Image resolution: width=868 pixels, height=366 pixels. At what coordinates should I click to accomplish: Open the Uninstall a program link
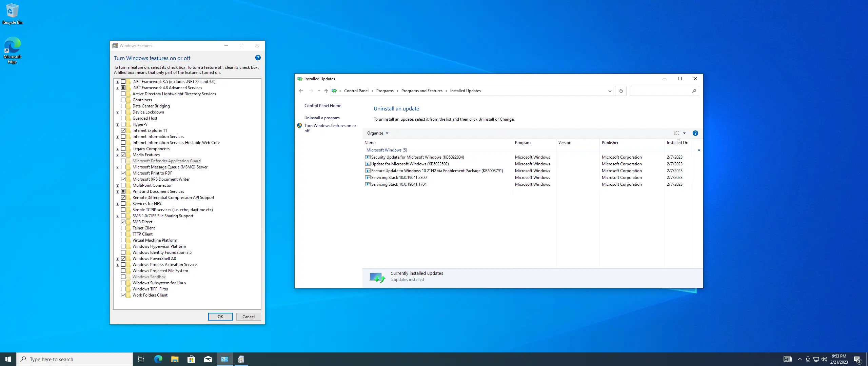[x=322, y=118]
